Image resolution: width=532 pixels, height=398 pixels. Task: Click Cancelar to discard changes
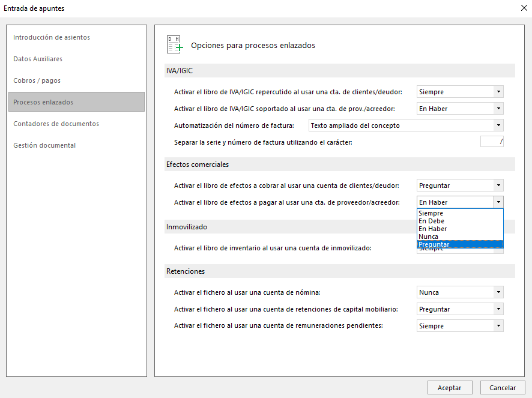coord(503,387)
